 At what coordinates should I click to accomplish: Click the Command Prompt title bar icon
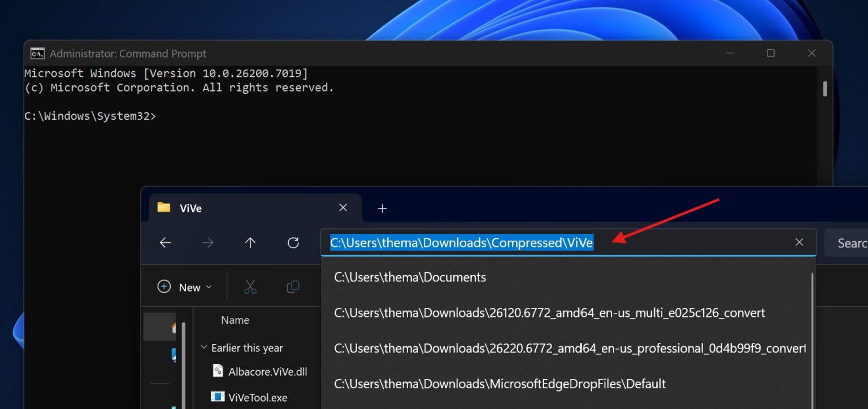tap(37, 53)
